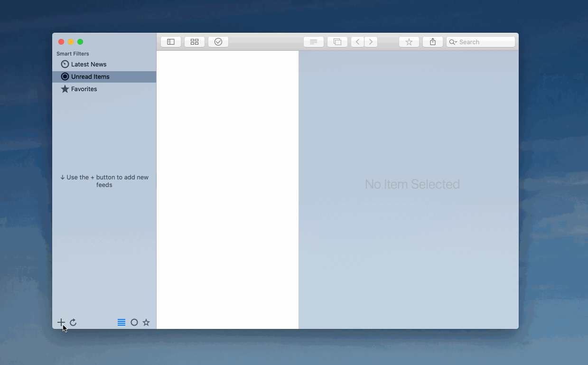Click into the Search field

coord(481,42)
